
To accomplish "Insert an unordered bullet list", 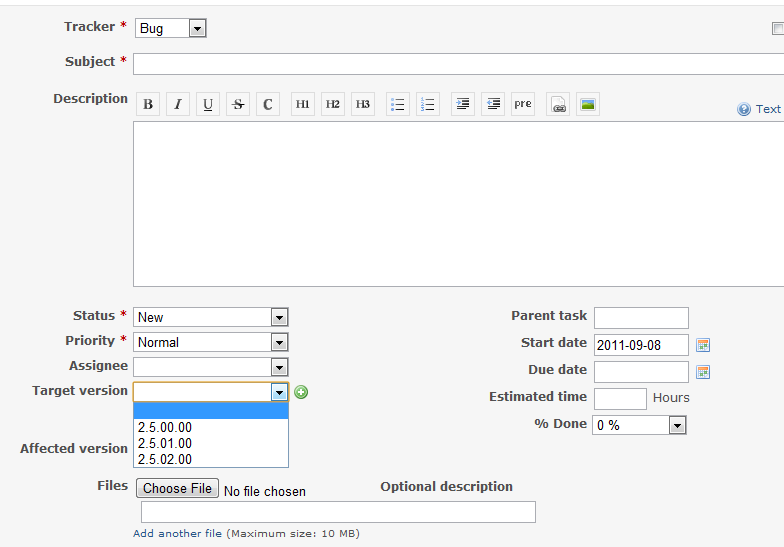I will coord(398,104).
